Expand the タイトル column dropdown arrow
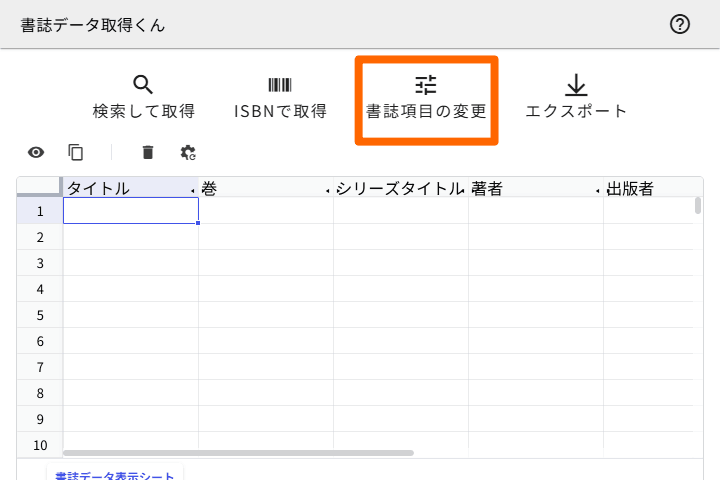This screenshot has height=480, width=720. pyautogui.click(x=193, y=189)
